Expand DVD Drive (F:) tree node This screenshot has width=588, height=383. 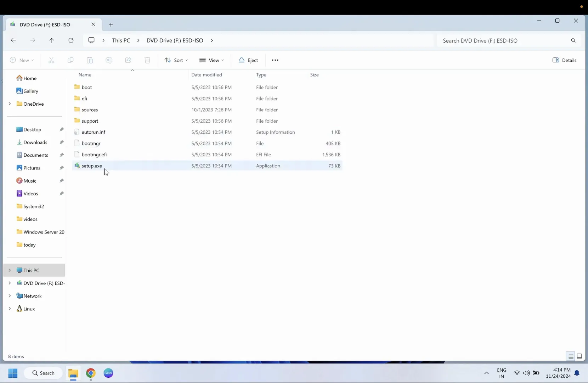point(10,283)
